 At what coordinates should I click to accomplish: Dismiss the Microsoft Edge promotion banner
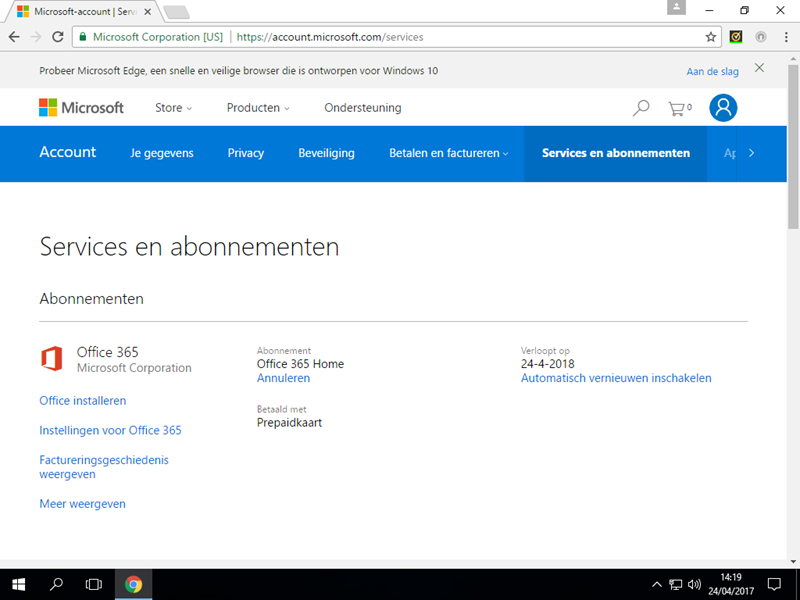click(759, 68)
